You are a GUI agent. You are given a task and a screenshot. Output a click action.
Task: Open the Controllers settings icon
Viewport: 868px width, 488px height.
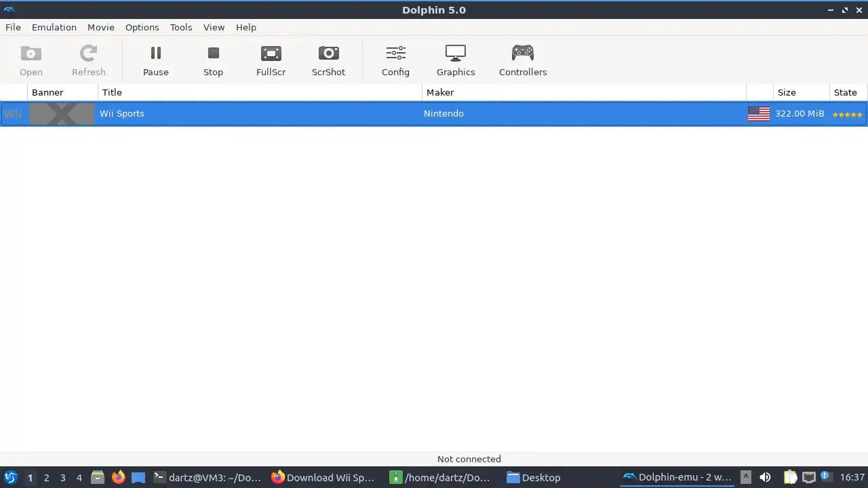coord(523,60)
